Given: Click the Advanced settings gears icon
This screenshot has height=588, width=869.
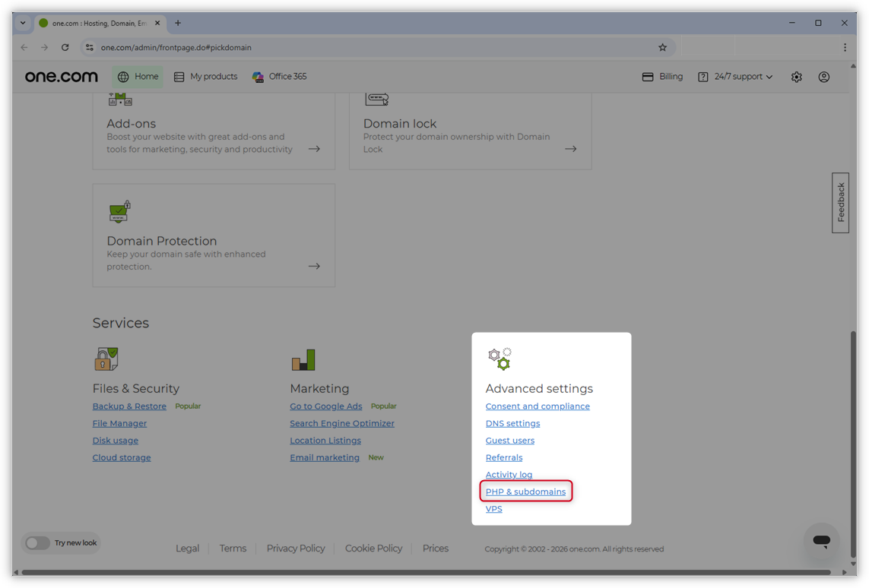Looking at the screenshot, I should (500, 358).
